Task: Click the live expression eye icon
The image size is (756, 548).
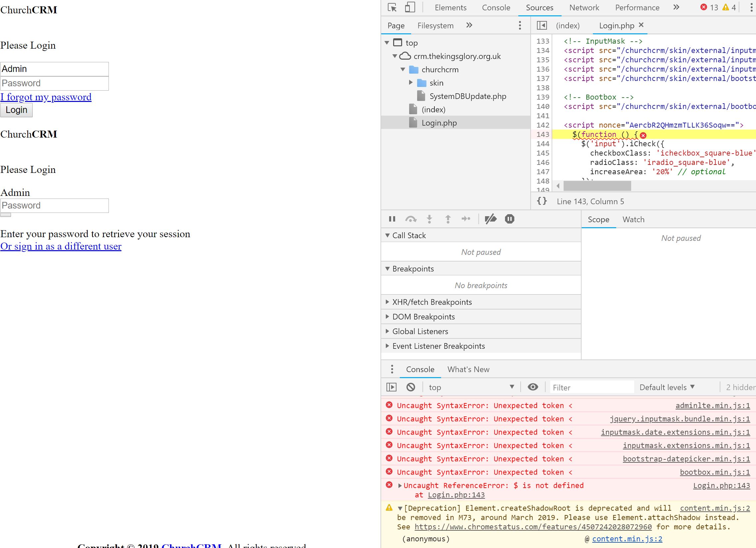Action: (533, 387)
